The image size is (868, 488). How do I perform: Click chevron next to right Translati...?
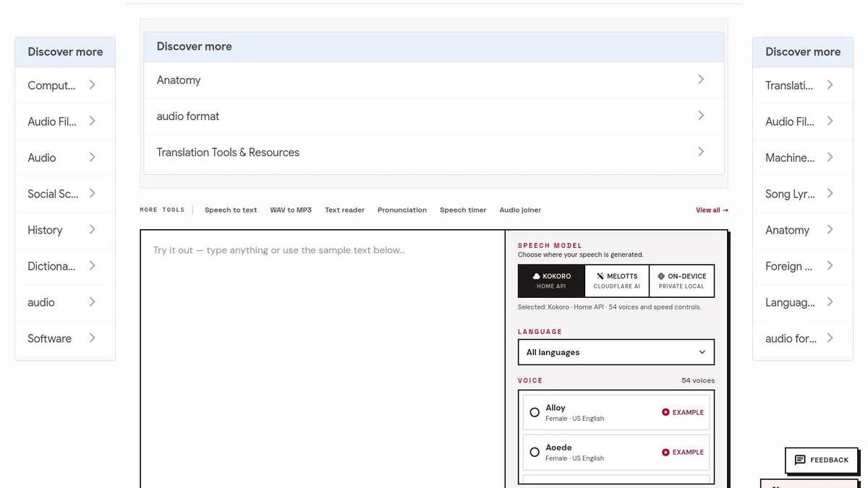click(x=830, y=85)
